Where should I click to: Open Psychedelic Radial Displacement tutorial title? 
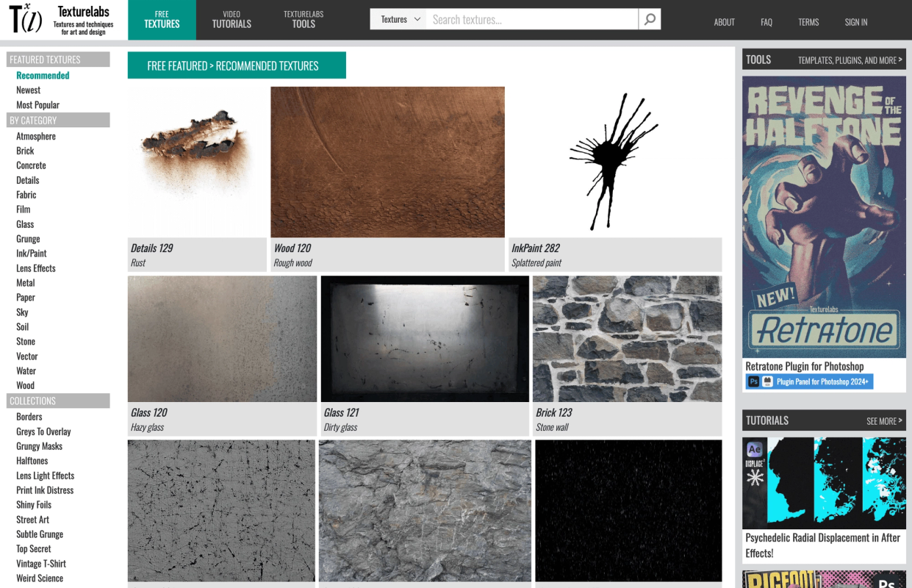click(x=822, y=545)
